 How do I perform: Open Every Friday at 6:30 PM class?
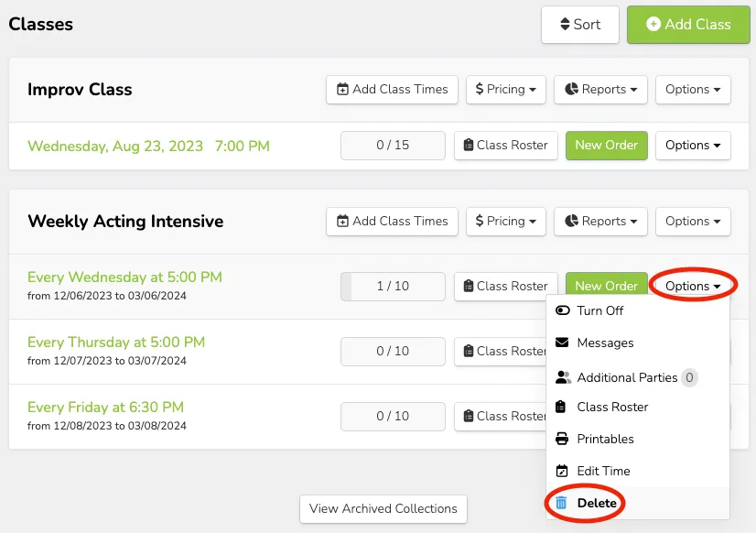click(x=105, y=408)
